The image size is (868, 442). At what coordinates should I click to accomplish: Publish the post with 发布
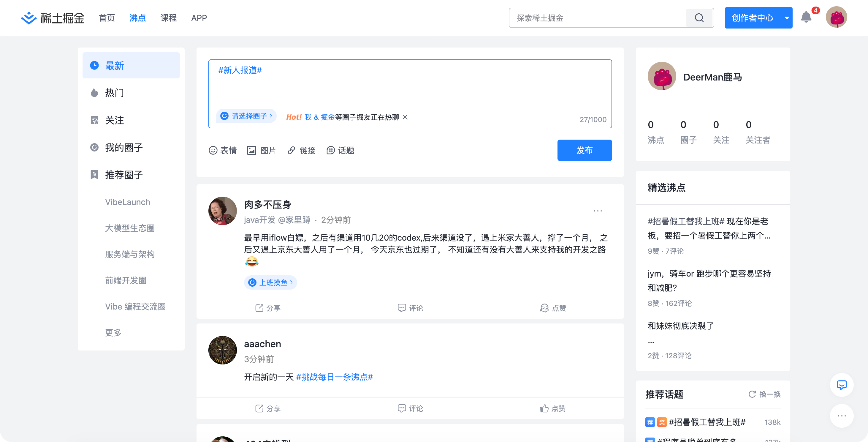(x=585, y=150)
